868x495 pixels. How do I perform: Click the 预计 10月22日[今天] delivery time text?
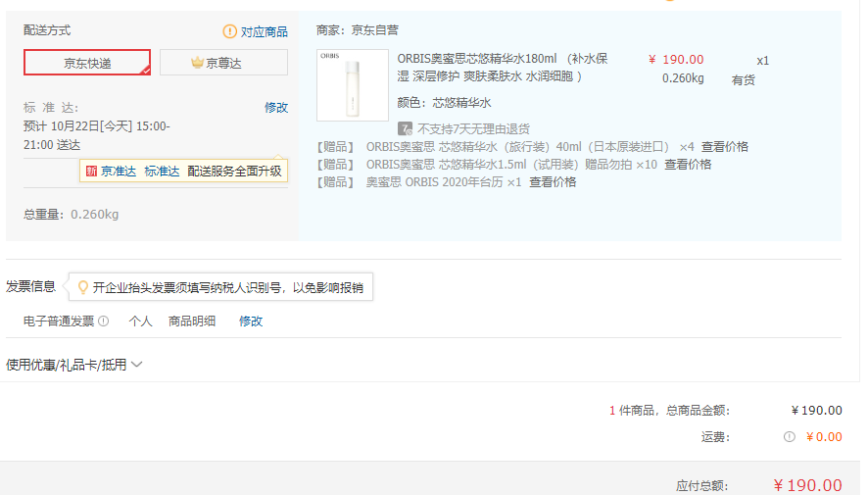97,135
